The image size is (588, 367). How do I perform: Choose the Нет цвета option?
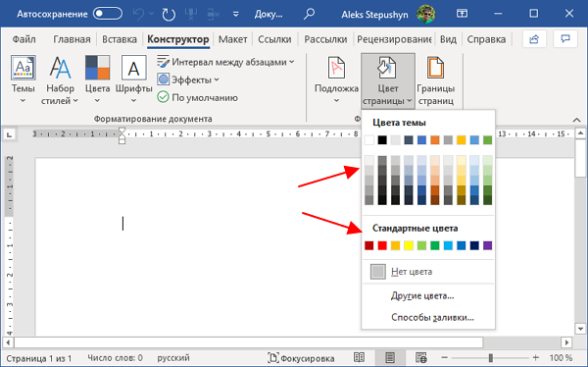click(428, 272)
